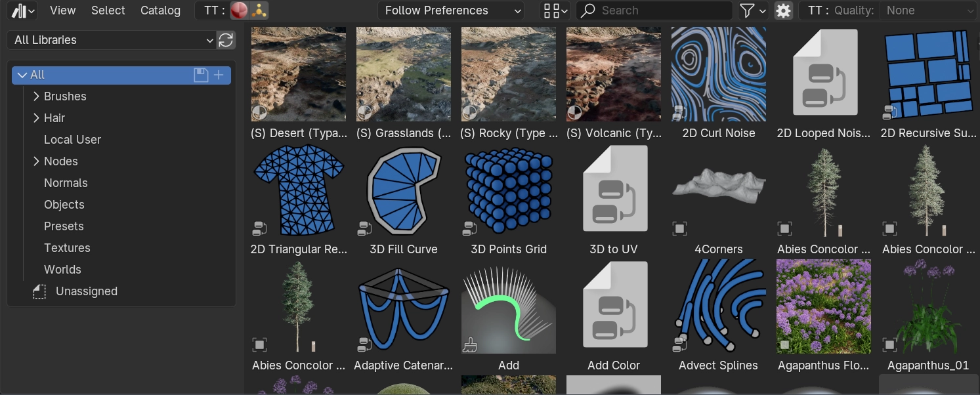Open the Follow Preferences import dropdown

450,10
